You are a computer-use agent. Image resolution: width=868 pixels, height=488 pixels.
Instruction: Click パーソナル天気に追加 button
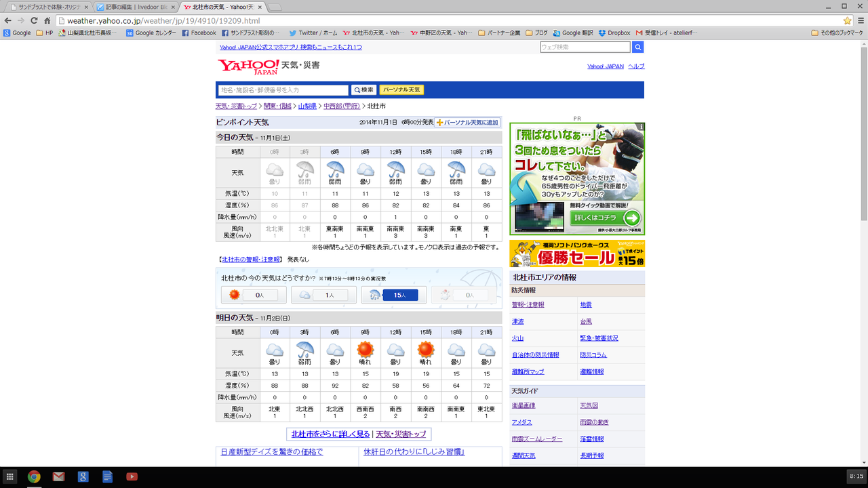pos(467,123)
